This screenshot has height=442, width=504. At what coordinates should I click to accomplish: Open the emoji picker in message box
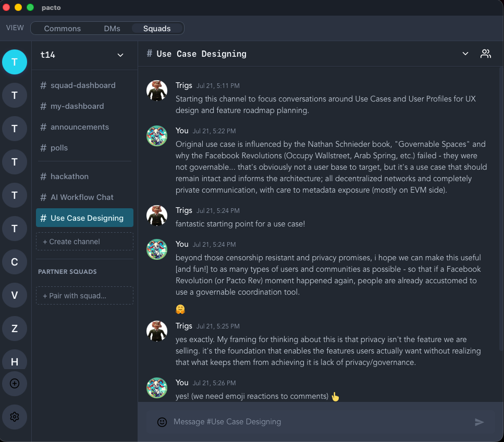[x=162, y=422]
